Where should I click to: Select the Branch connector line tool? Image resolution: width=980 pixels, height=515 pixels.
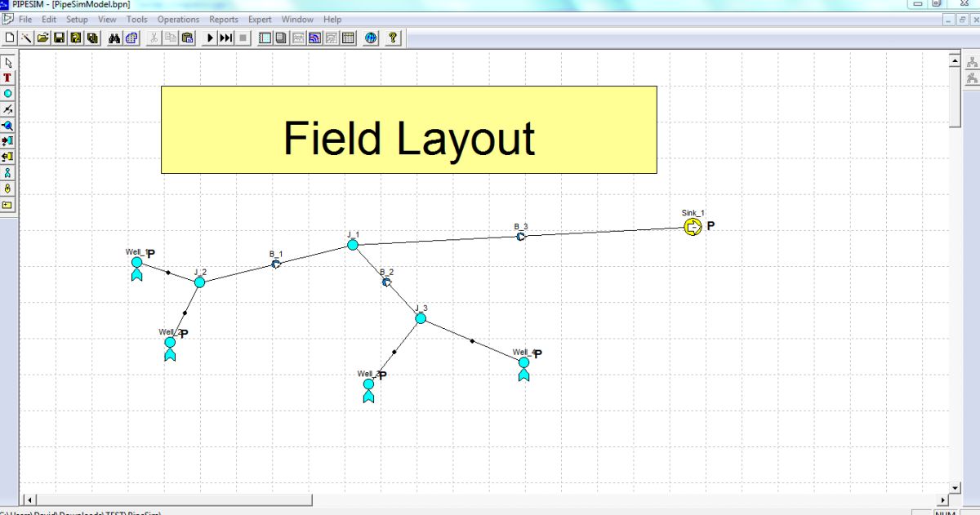tap(8, 109)
